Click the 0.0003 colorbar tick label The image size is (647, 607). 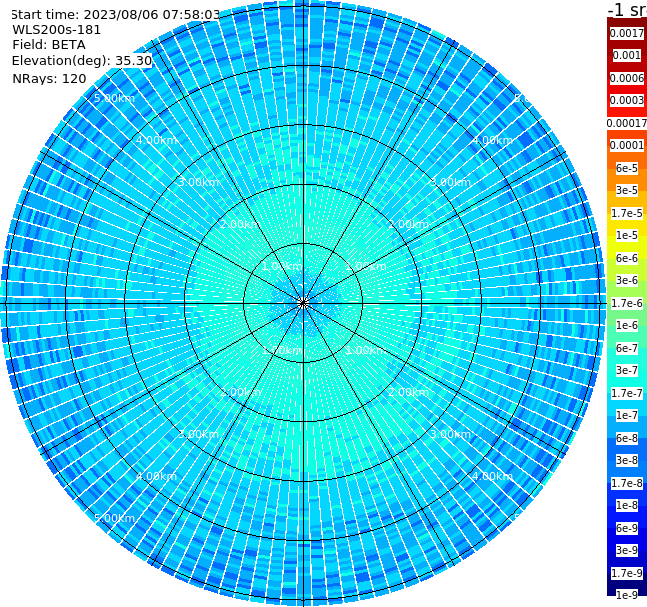click(x=627, y=100)
